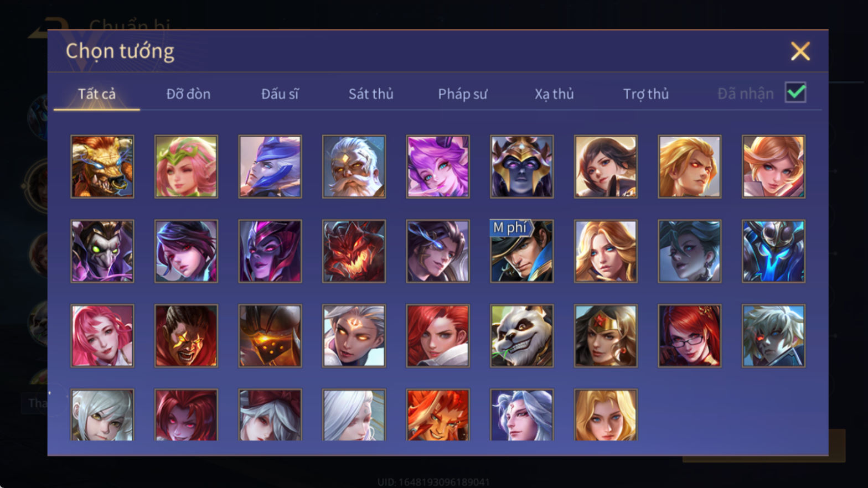The width and height of the screenshot is (868, 488).
Task: Switch to the 'Đỡ đòn' tab
Action: tap(188, 94)
